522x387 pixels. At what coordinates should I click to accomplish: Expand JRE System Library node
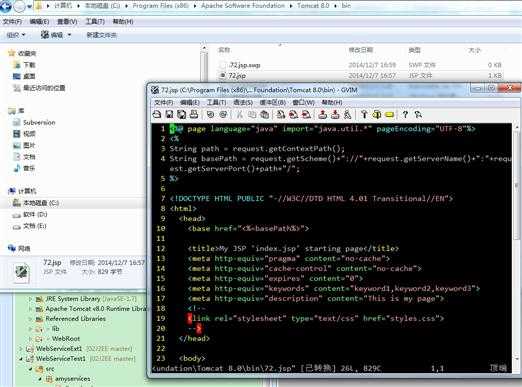31,299
